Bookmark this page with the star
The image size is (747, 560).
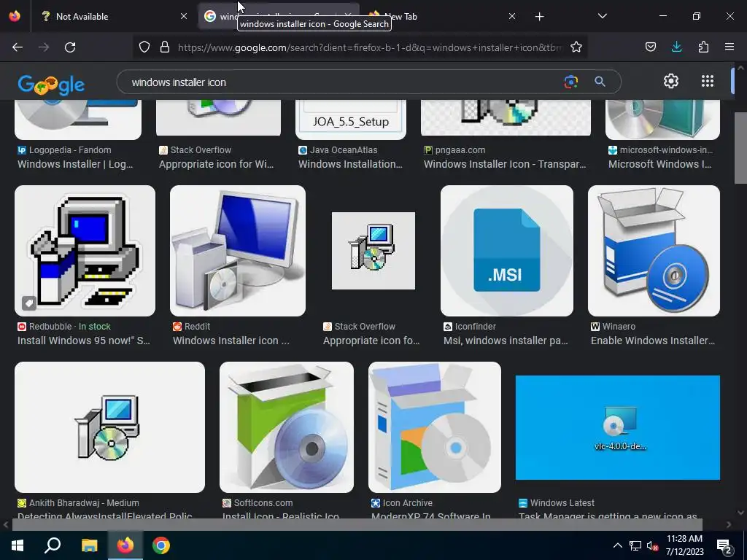576,47
